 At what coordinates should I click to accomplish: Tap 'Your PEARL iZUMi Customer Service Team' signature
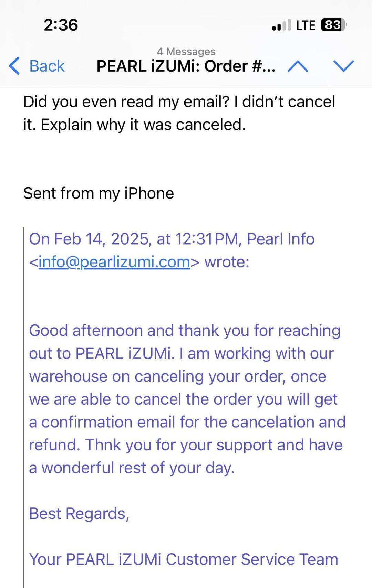[184, 559]
